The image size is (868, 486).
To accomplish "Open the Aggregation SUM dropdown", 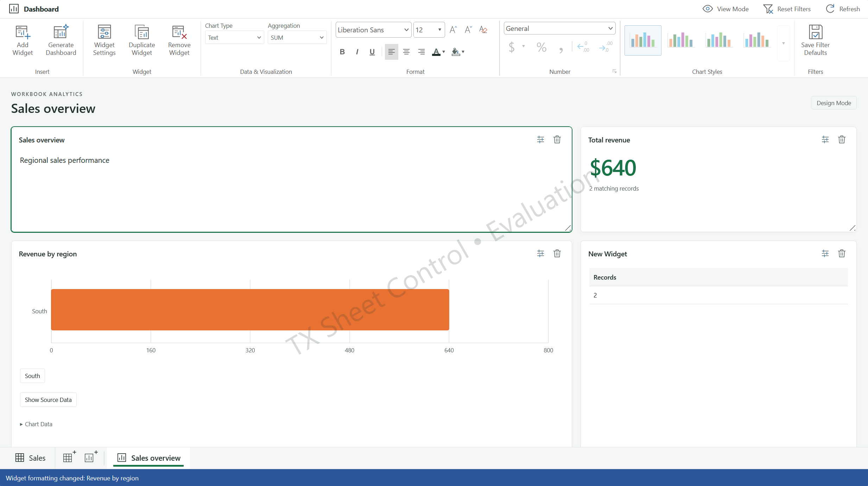I will pos(297,37).
